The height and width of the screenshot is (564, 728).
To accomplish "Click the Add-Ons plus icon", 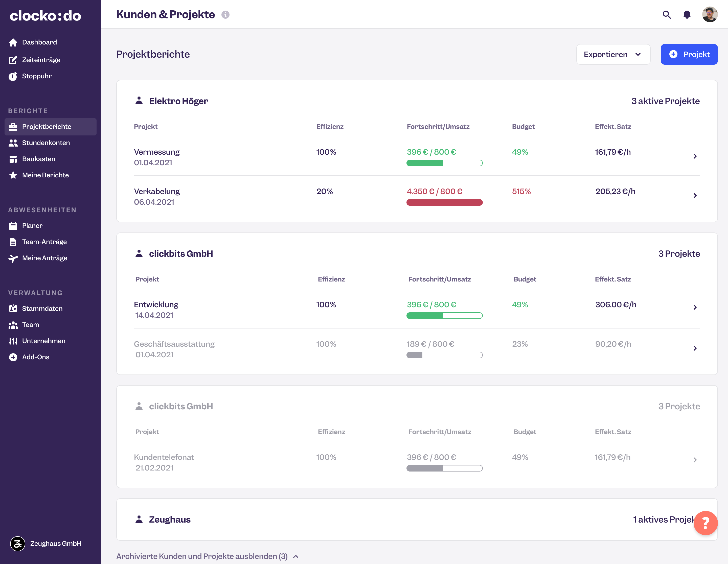I will [x=13, y=357].
